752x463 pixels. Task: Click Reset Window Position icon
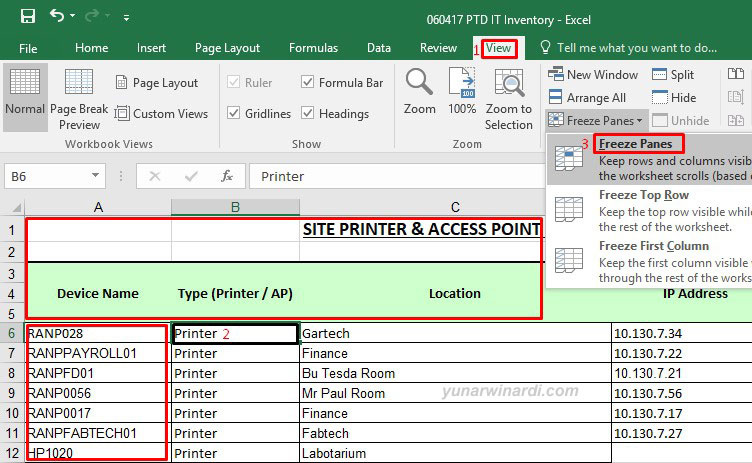(736, 120)
